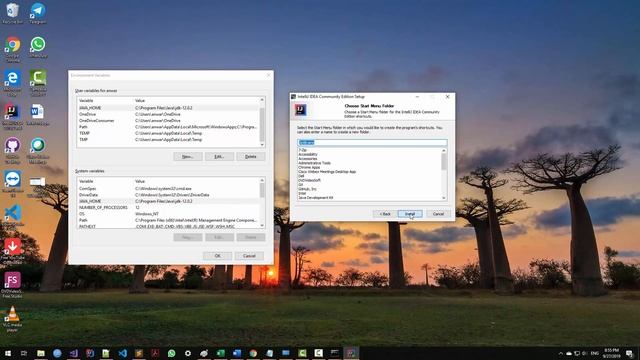Viewport: 640px width, 360px height.
Task: Select the Microsoft Edge desktop shortcut
Action: [x=12, y=83]
